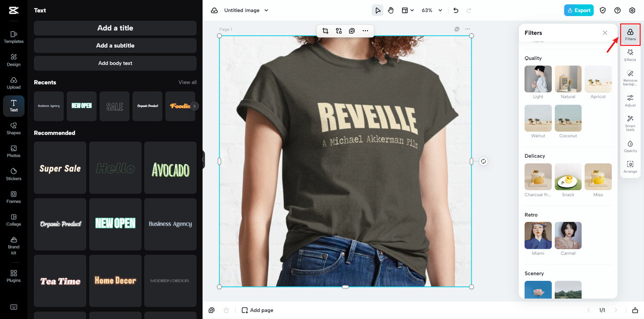
Task: Open the Remove background tool
Action: point(630,78)
